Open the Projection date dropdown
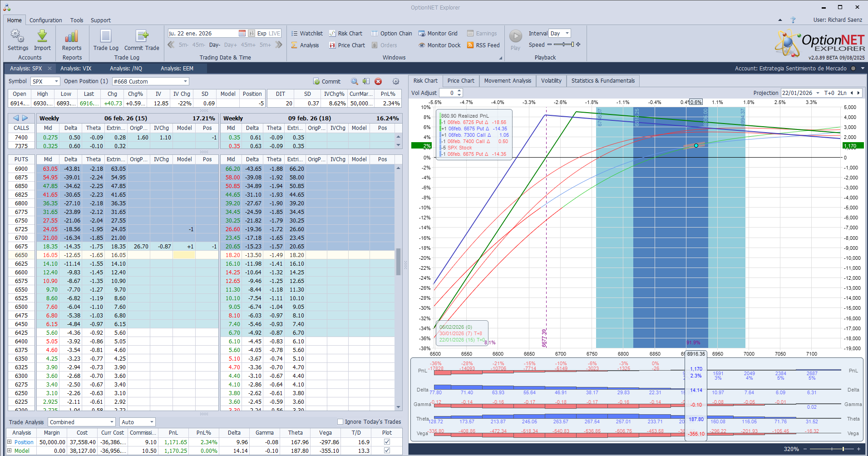Image resolution: width=868 pixels, height=456 pixels. coord(818,93)
